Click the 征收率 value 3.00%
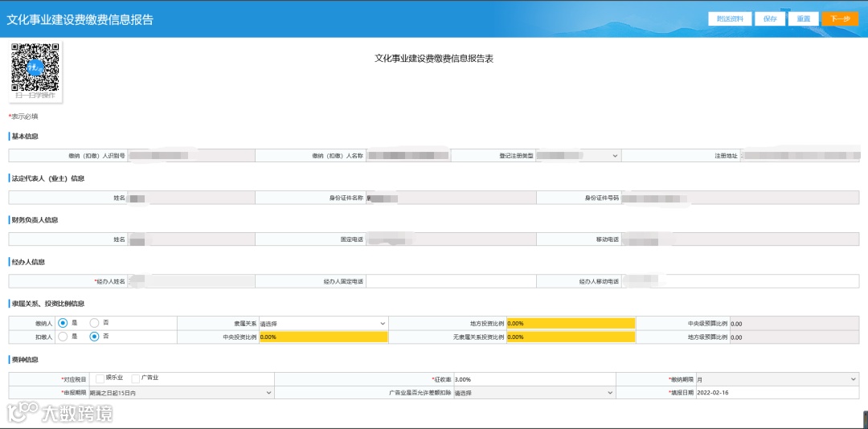Screen dimensions: 868x429 (x=534, y=379)
